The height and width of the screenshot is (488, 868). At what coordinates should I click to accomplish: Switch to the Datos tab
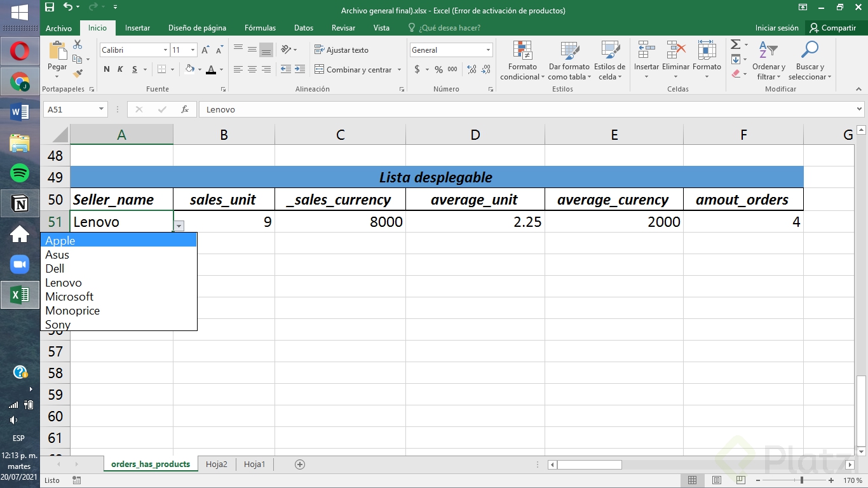click(304, 28)
